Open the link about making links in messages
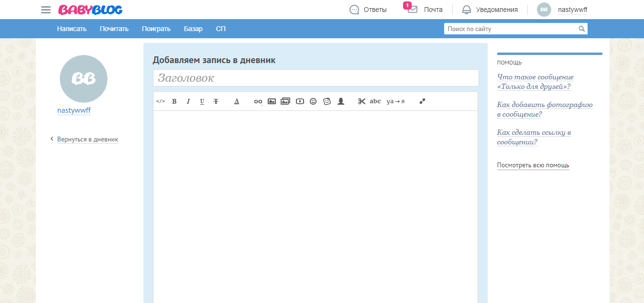Image resolution: width=644 pixels, height=303 pixels. tap(534, 137)
